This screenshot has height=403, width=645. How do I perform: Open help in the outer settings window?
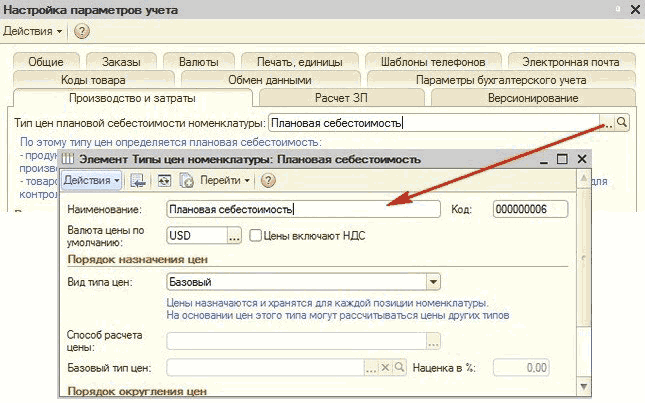pos(82,31)
